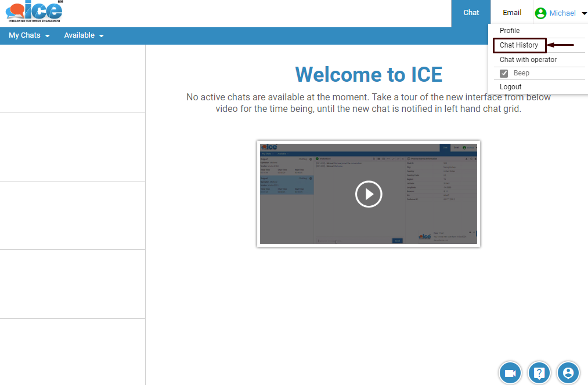The height and width of the screenshot is (385, 588).
Task: Click the green user avatar beside Michael
Action: (x=540, y=13)
